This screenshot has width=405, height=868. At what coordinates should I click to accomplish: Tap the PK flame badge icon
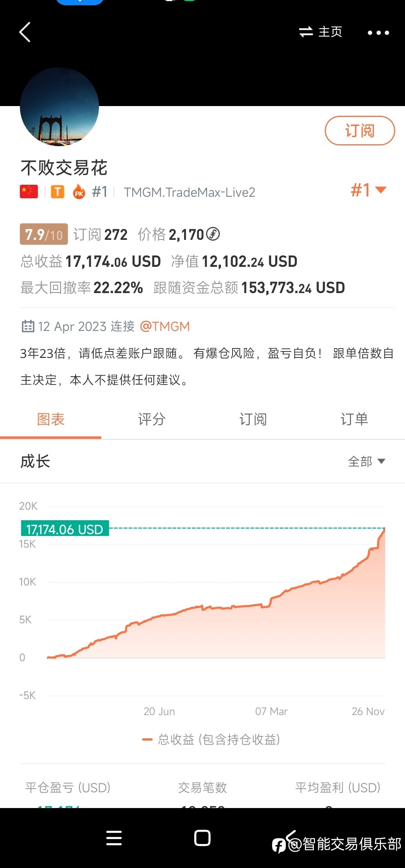[x=79, y=192]
